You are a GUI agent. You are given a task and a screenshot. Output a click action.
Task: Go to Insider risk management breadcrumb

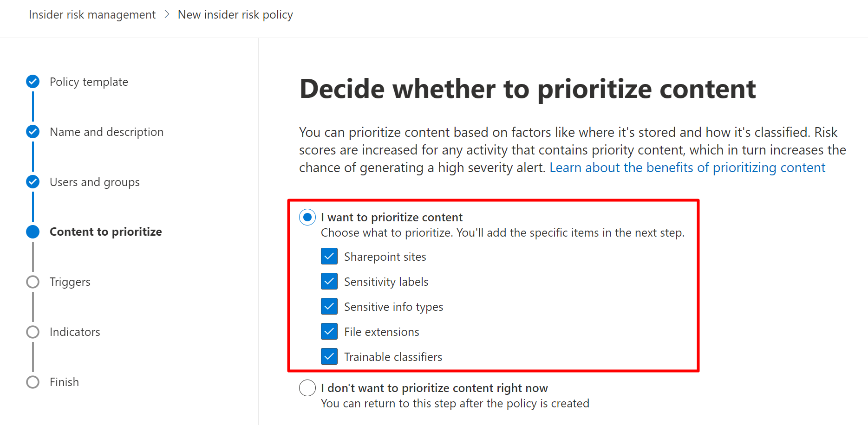click(x=92, y=15)
